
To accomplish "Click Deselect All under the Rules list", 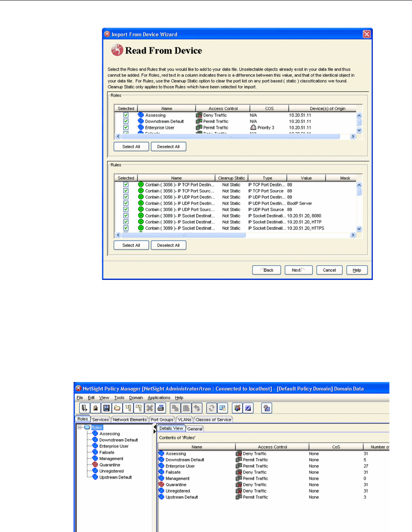I will pos(168,246).
